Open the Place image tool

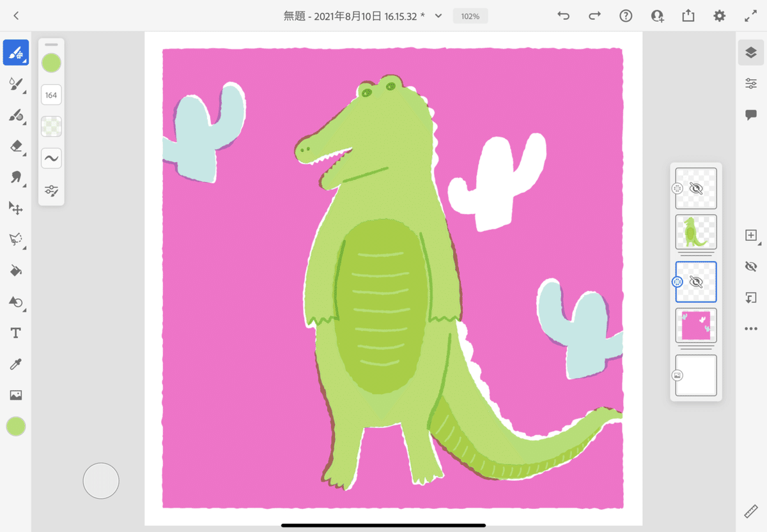point(16,395)
